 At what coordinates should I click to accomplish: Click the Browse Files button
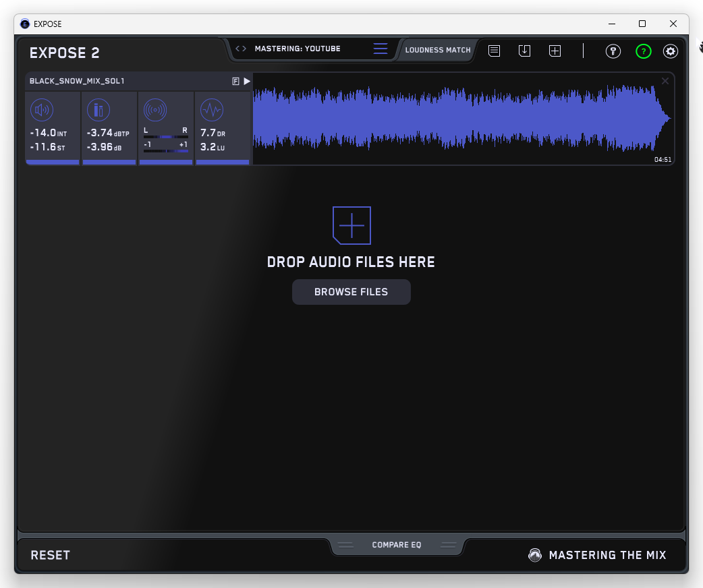[x=351, y=292]
